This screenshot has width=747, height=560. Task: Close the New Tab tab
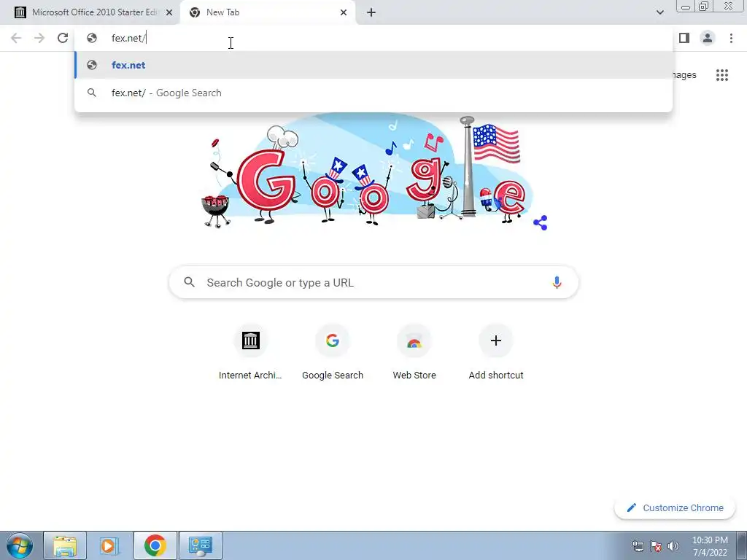pyautogui.click(x=344, y=12)
